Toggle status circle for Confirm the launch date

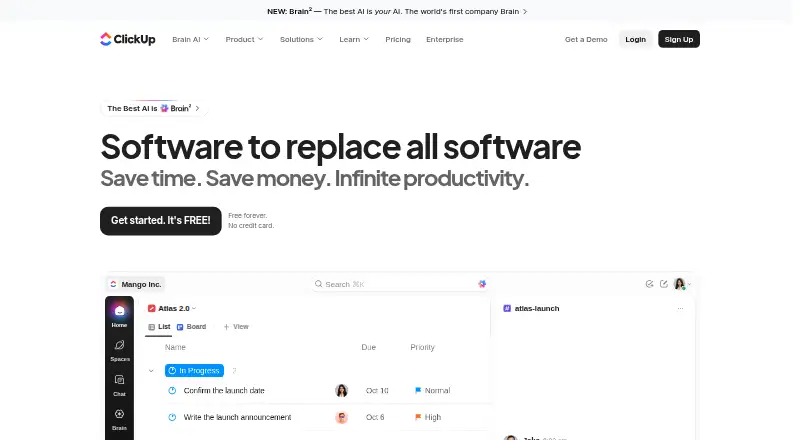172,390
